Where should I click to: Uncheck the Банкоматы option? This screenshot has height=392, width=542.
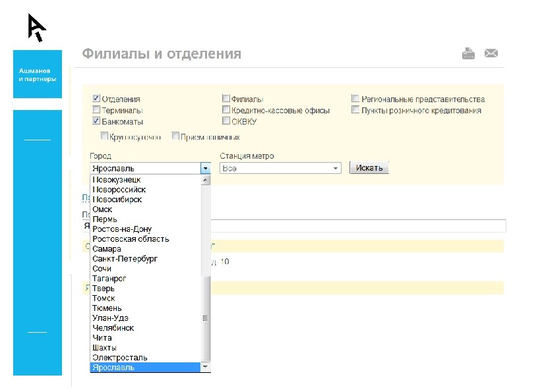point(96,121)
